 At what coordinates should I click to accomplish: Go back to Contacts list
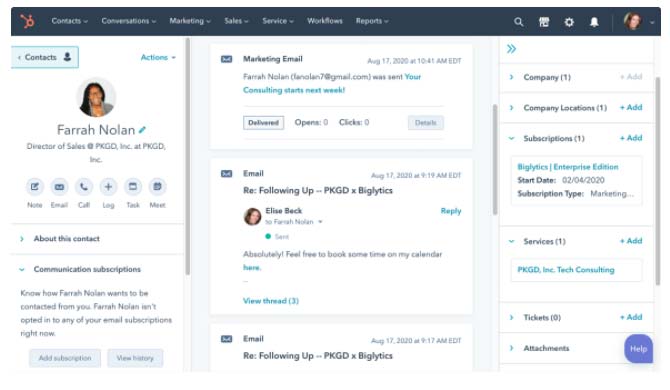45,57
